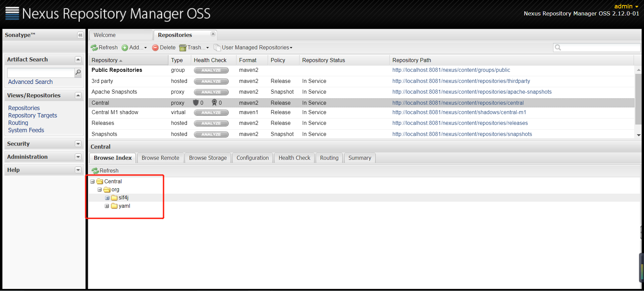Click the green Add repository icon
644x291 pixels.
[x=125, y=48]
